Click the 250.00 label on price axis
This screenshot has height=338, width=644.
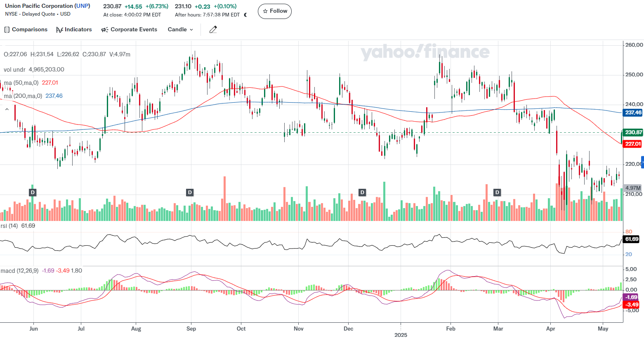click(634, 75)
